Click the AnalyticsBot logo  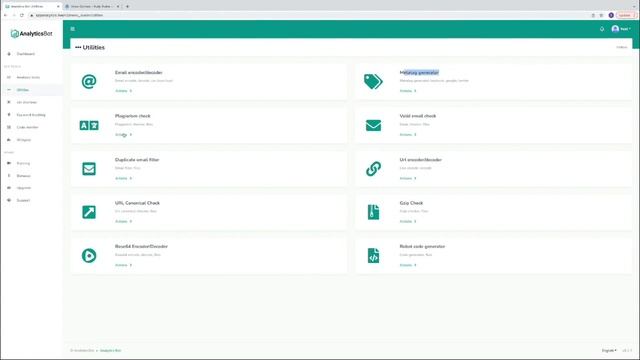click(31, 34)
